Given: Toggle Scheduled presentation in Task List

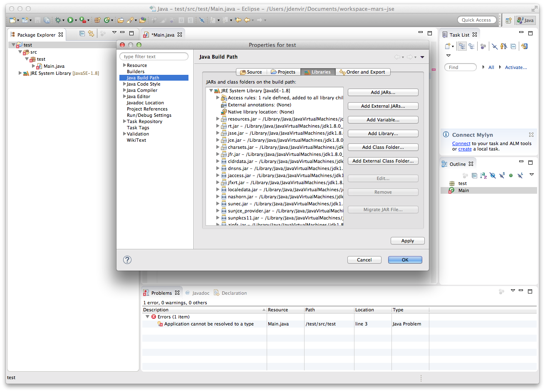Looking at the screenshot, I should [x=471, y=47].
